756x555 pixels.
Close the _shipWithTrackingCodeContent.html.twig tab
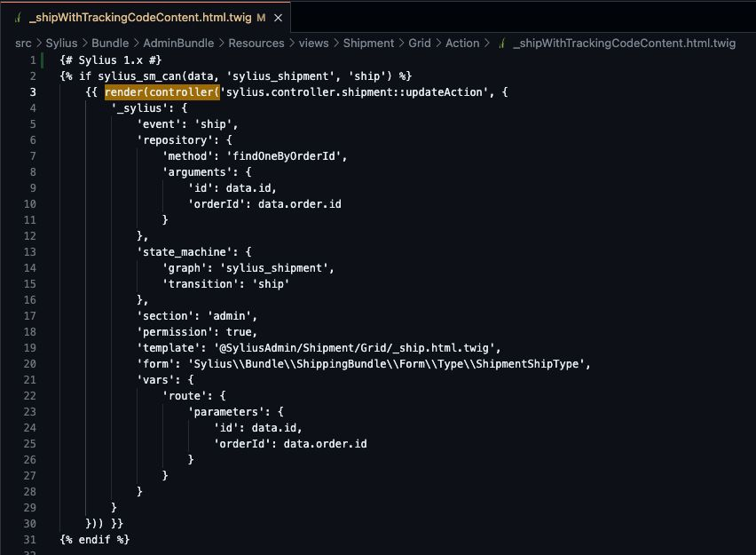(x=279, y=18)
